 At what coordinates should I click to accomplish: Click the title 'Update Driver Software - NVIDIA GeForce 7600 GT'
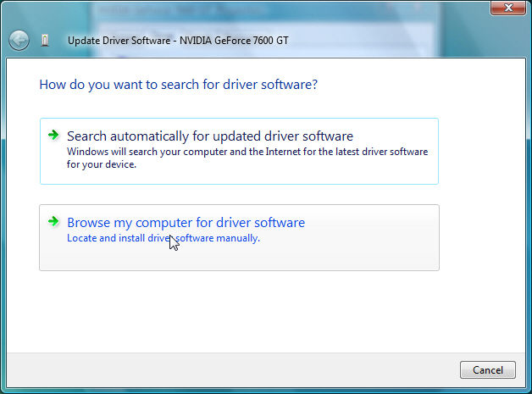coord(178,41)
